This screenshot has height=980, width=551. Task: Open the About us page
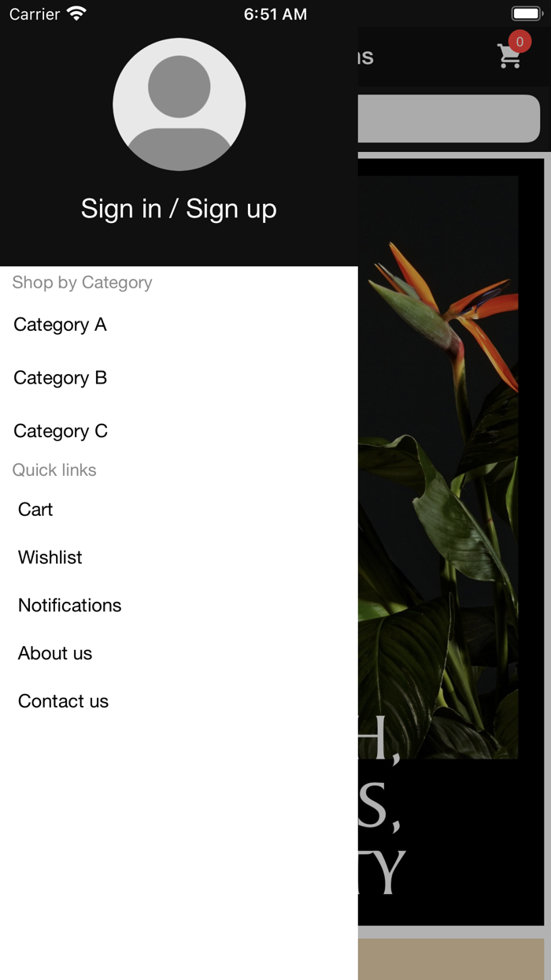pyautogui.click(x=55, y=653)
